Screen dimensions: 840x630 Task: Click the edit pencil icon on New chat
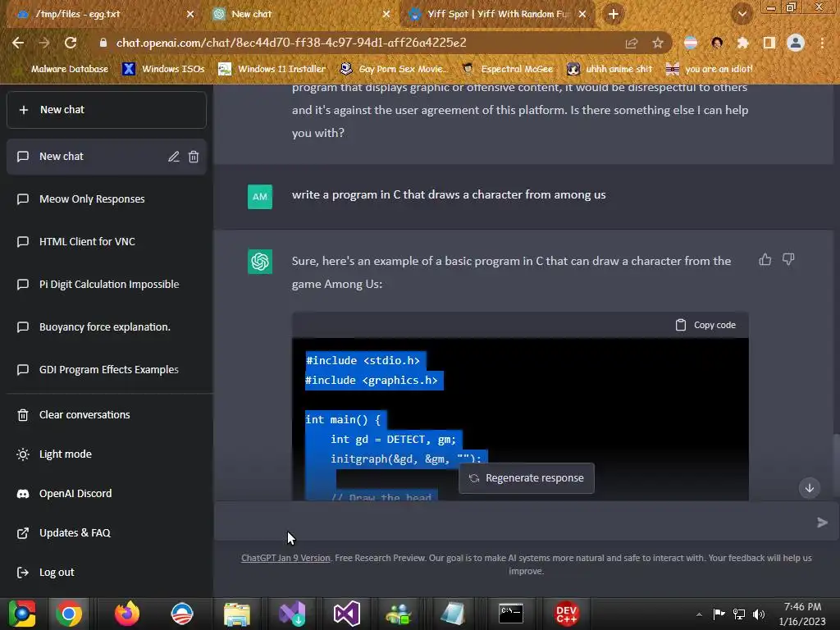pyautogui.click(x=173, y=157)
